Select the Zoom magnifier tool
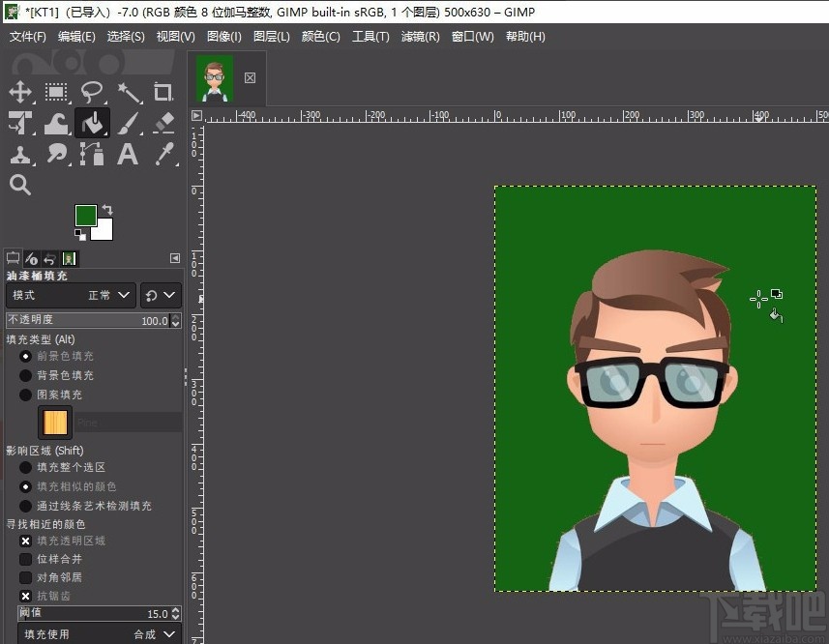 coord(20,185)
